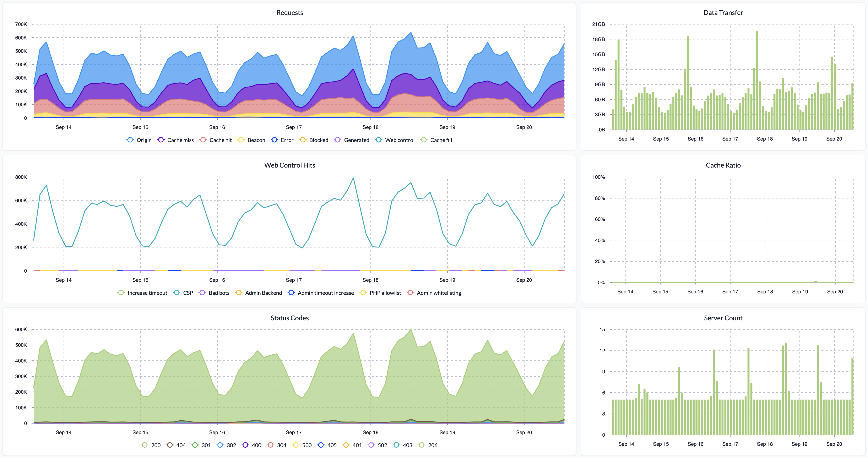
Task: Click the Admin whitelisting legend label
Action: tap(439, 293)
